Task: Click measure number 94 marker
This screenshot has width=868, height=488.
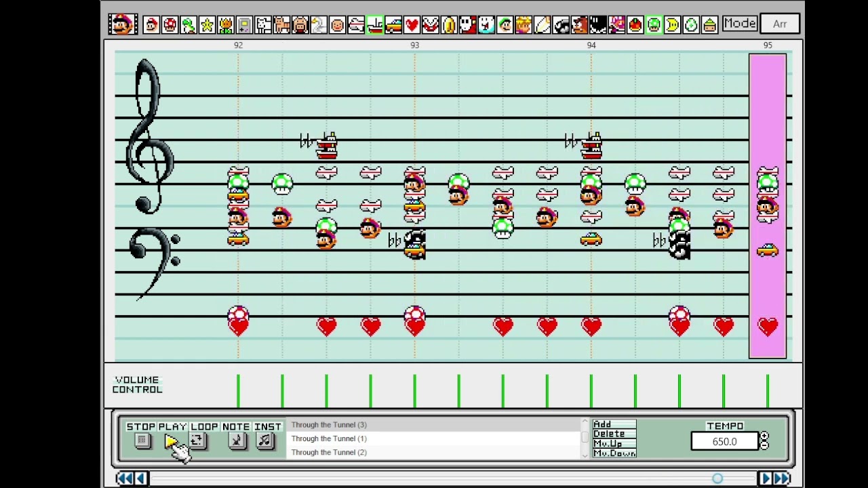Action: point(591,45)
